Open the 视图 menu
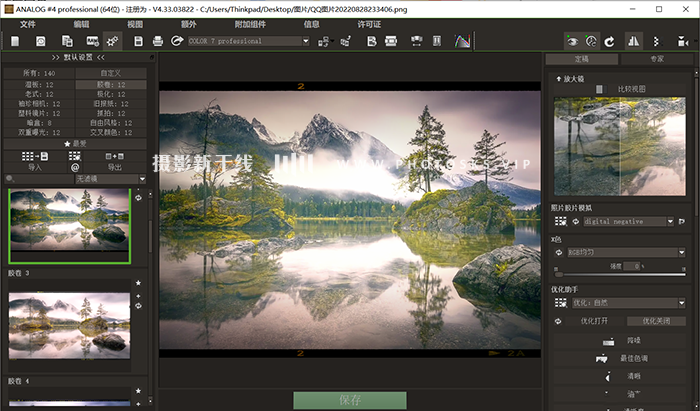 tap(135, 25)
